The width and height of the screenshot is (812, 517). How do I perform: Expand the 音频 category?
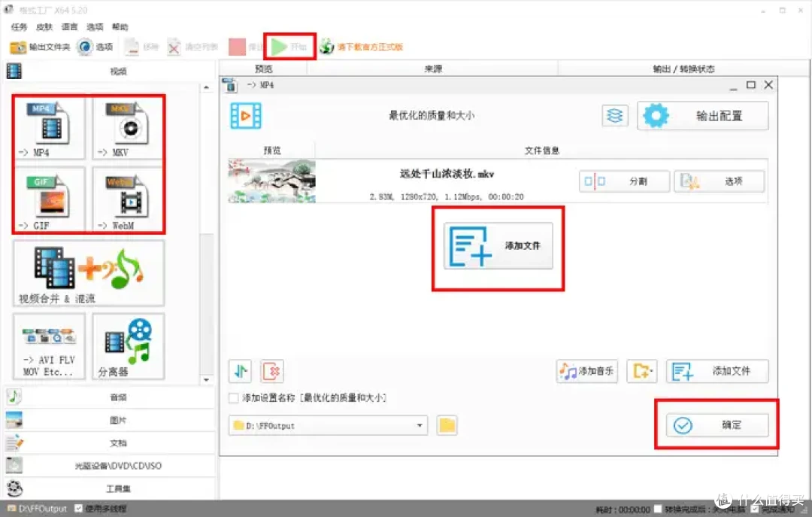109,398
